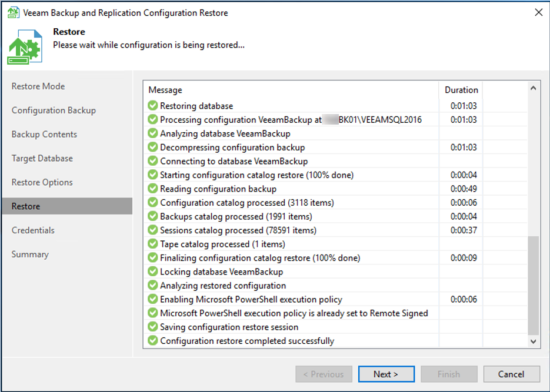Viewport: 550px width, 392px height.
Task: Click check icon beside Configuration catalog processed
Action: [x=152, y=202]
